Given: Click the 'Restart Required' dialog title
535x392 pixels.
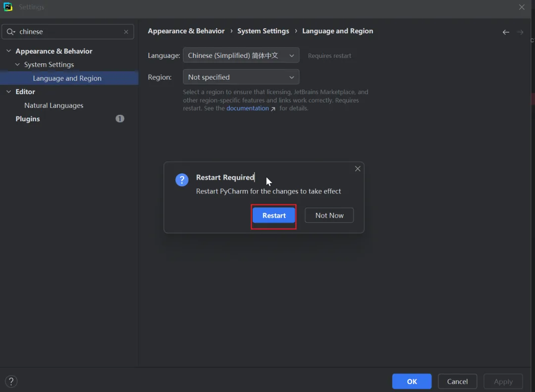Looking at the screenshot, I should tap(225, 177).
